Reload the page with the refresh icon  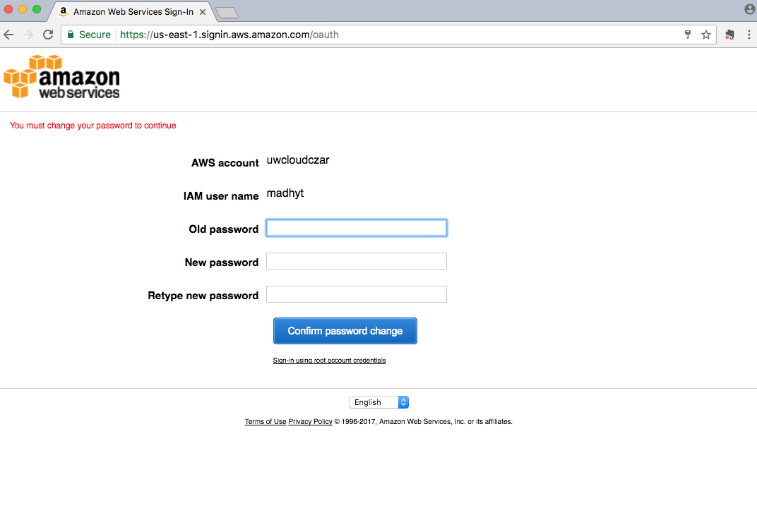[48, 35]
